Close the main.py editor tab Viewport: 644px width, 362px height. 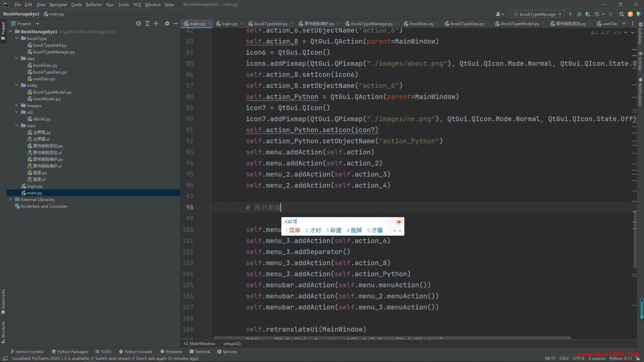point(209,24)
